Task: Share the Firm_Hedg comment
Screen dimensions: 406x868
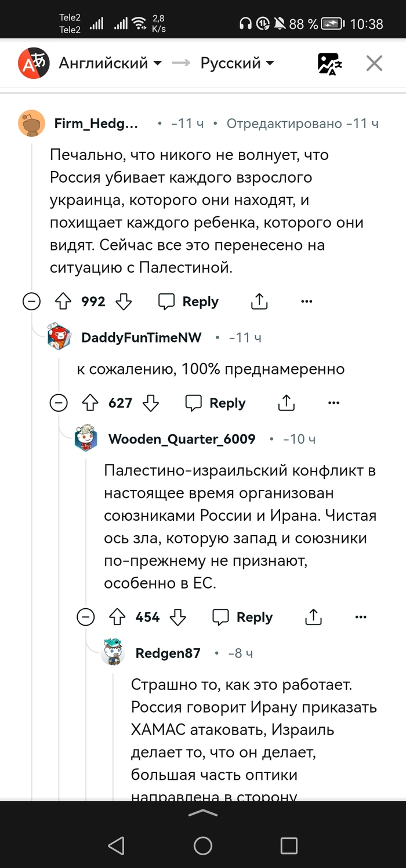Action: tap(259, 302)
